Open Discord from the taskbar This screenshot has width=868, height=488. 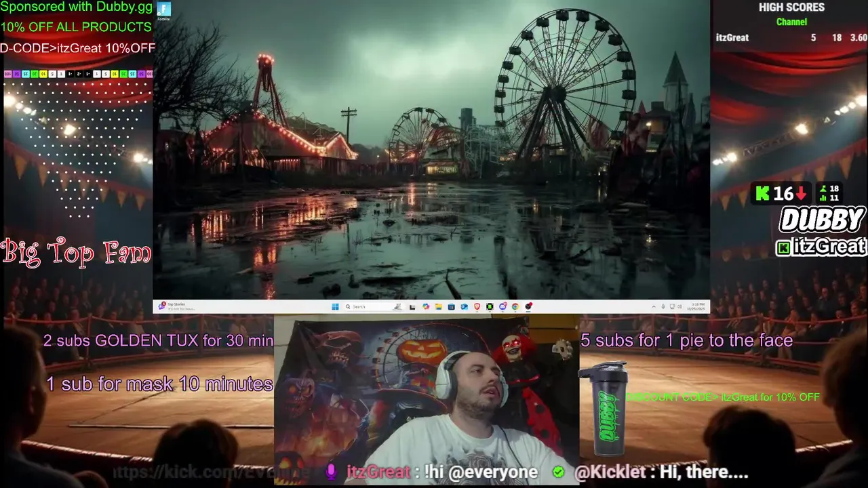click(502, 306)
